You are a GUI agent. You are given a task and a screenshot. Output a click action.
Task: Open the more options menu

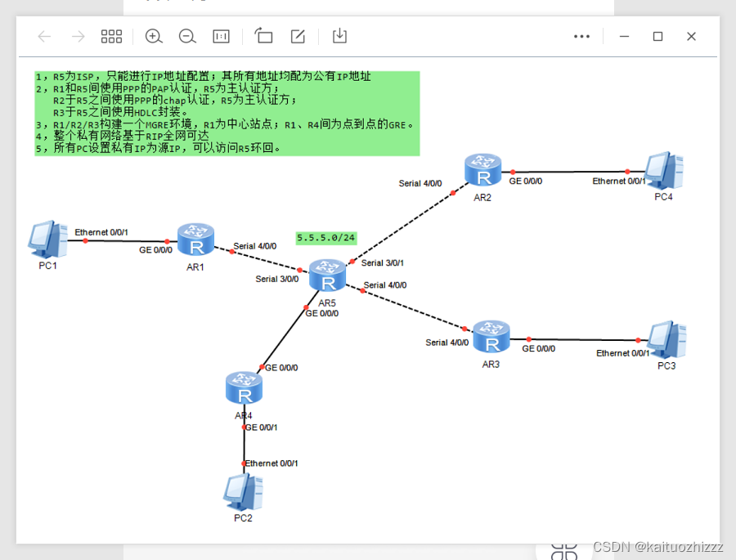[x=581, y=36]
